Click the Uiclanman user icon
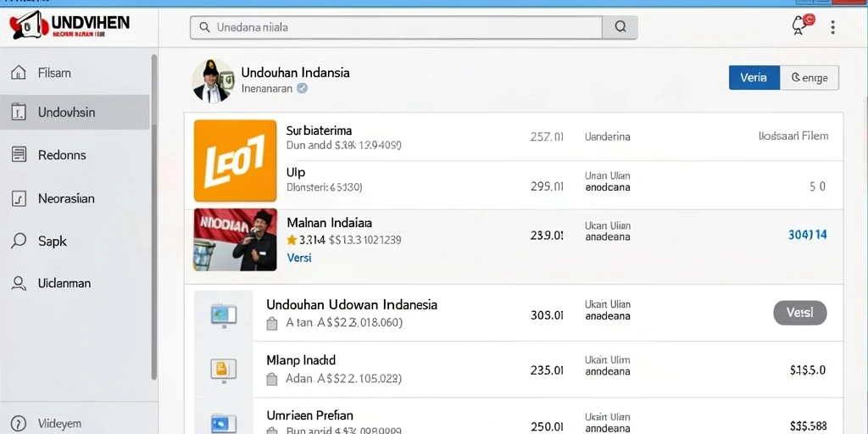This screenshot has width=868, height=434. pos(19,283)
